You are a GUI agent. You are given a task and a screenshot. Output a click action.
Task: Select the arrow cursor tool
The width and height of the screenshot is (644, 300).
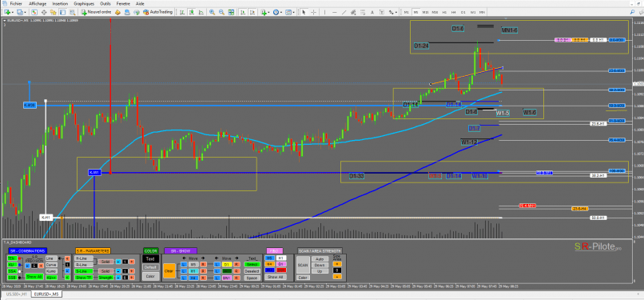[x=304, y=12]
